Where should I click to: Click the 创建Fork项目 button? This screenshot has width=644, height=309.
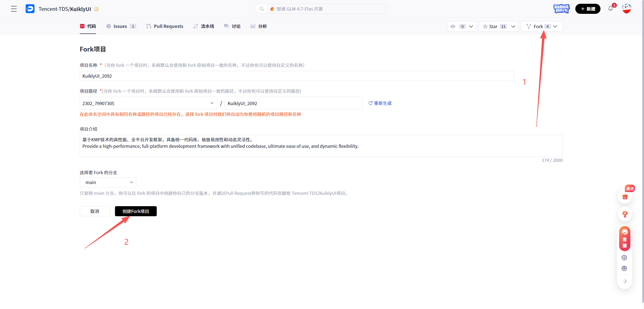click(136, 211)
